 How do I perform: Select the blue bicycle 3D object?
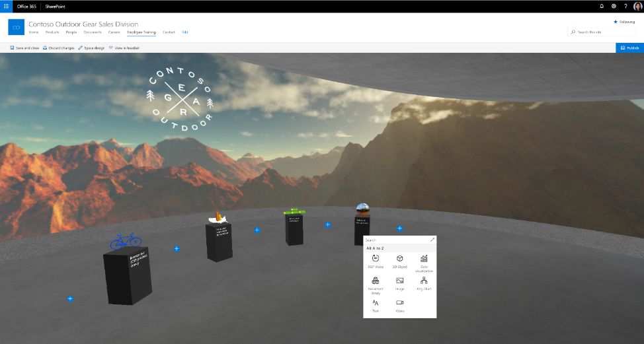point(126,241)
